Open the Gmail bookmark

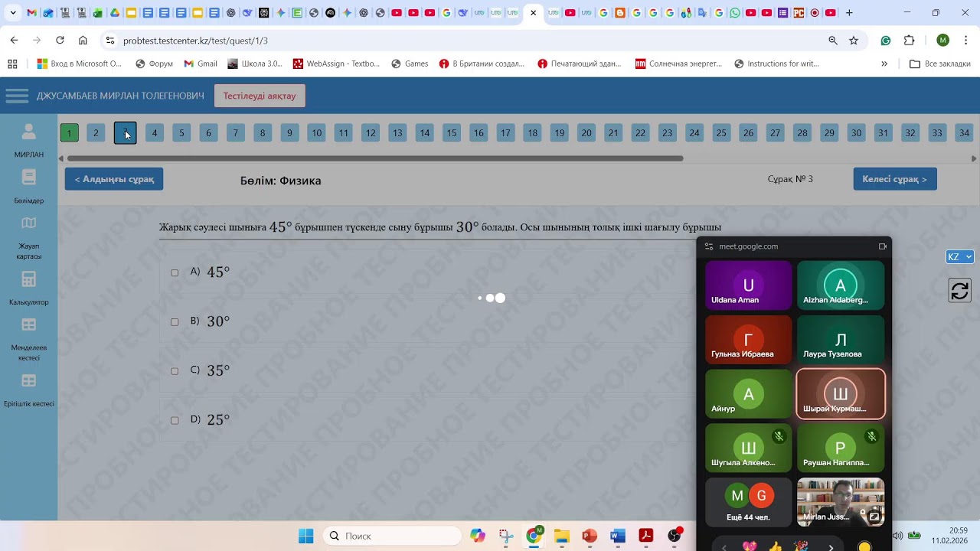[x=201, y=64]
